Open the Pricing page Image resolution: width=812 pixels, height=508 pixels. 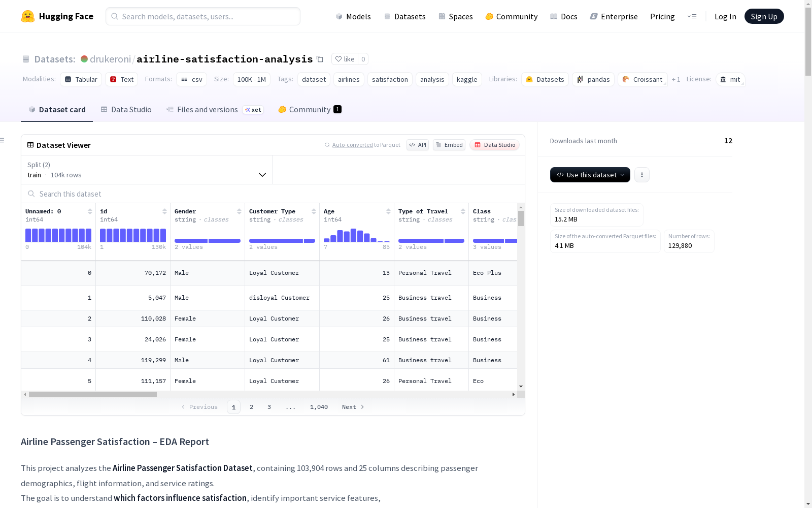coord(662,16)
